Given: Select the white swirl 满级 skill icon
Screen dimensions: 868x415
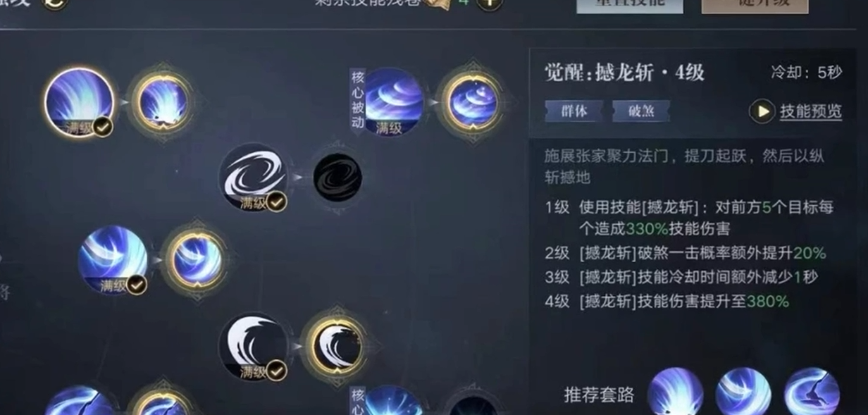Looking at the screenshot, I should coord(253,177).
